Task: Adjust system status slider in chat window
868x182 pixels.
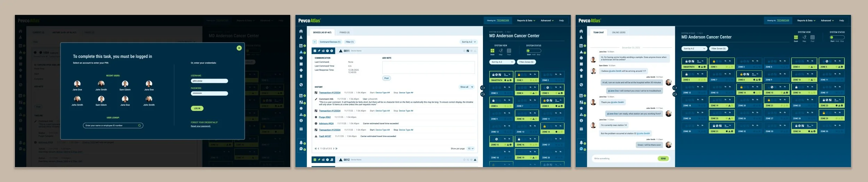Action: [837, 37]
